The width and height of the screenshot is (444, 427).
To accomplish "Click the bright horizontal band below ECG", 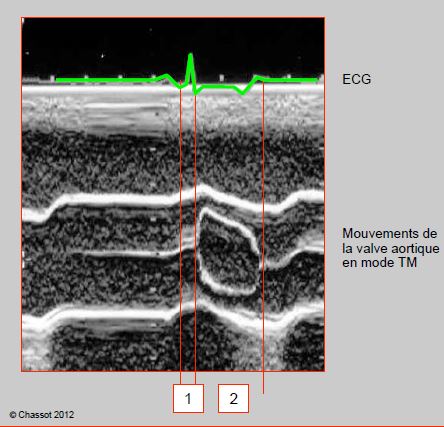I will click(173, 89).
